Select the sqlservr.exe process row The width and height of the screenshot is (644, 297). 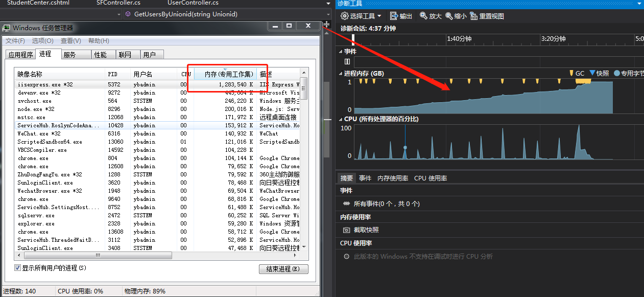[157, 215]
